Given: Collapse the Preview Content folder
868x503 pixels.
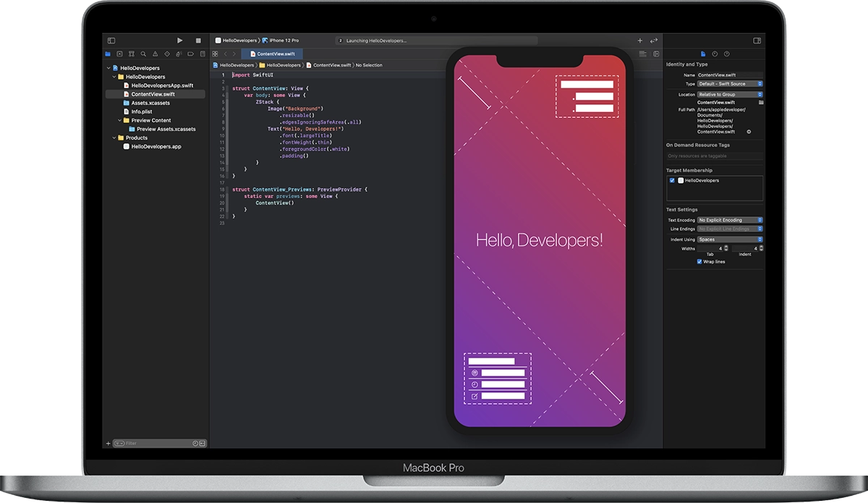Looking at the screenshot, I should [x=120, y=120].
